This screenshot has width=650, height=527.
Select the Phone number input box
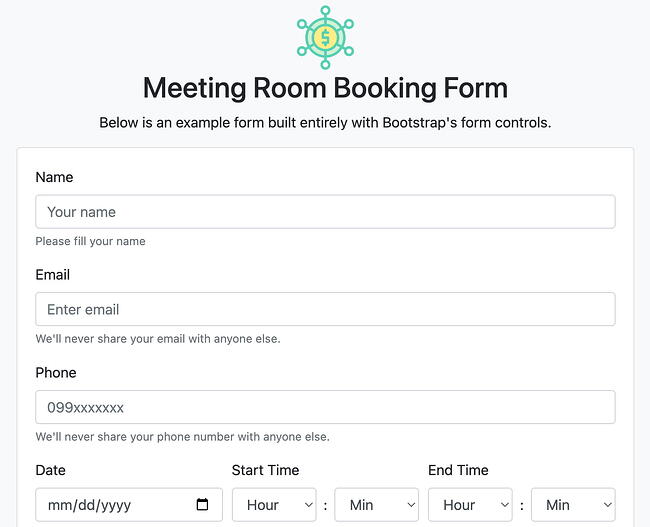(x=325, y=407)
